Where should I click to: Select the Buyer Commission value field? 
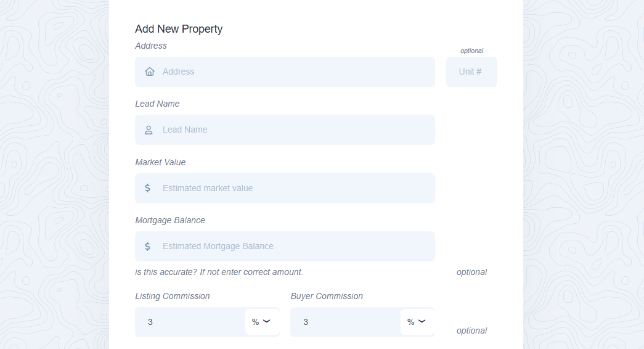click(x=346, y=322)
